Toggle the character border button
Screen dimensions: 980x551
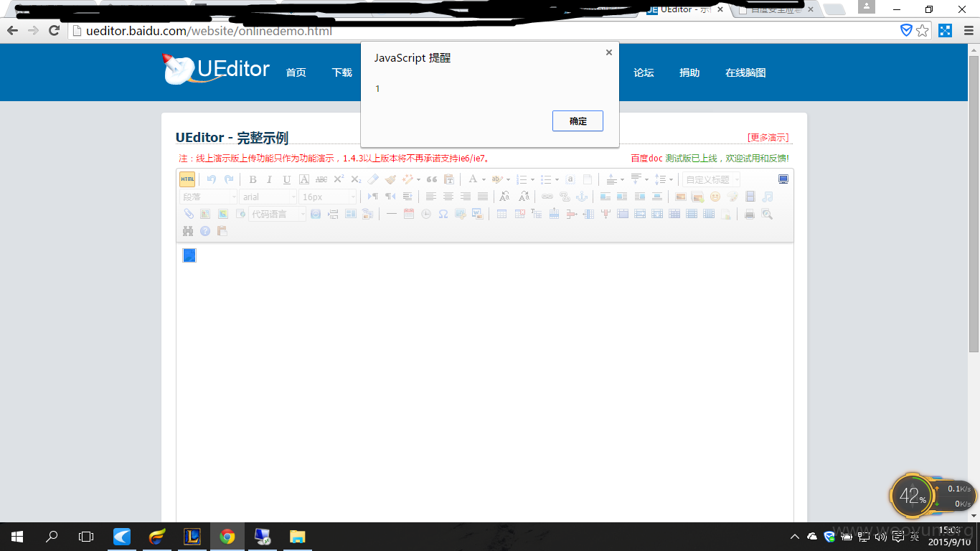point(304,179)
